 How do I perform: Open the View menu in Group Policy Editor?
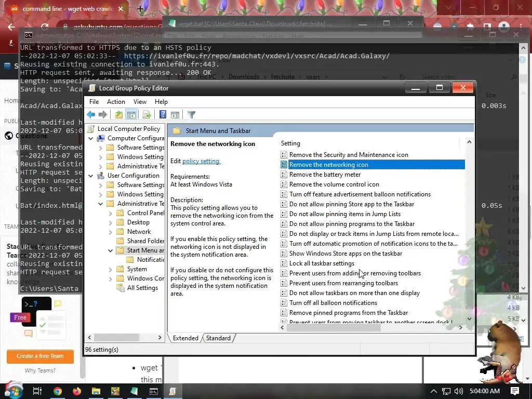(140, 102)
